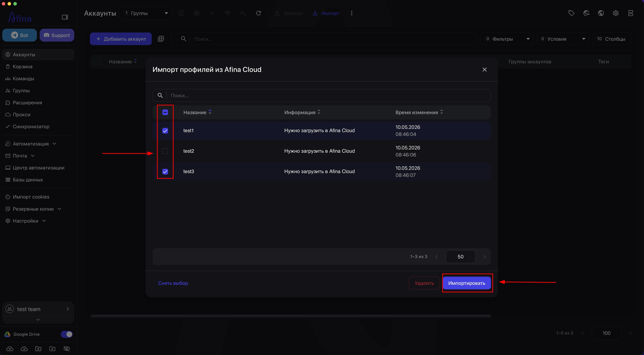
Task: Click the cloud download icon
Action: [x=24, y=348]
